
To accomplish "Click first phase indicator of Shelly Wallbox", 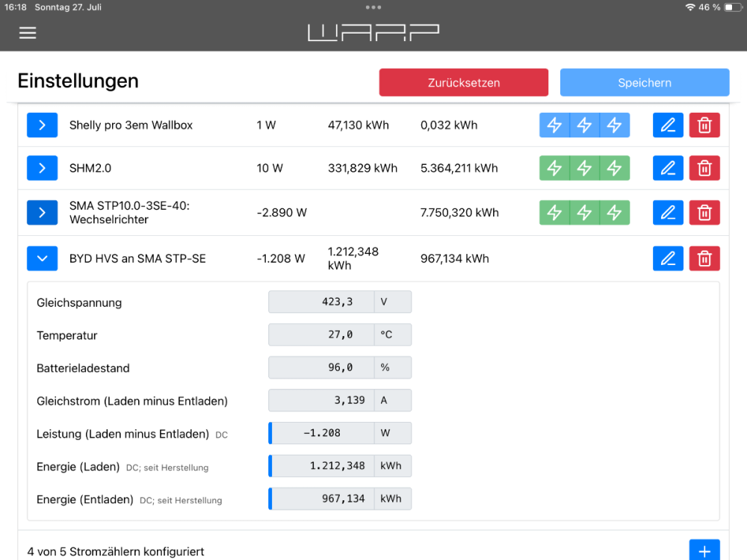I will [554, 125].
